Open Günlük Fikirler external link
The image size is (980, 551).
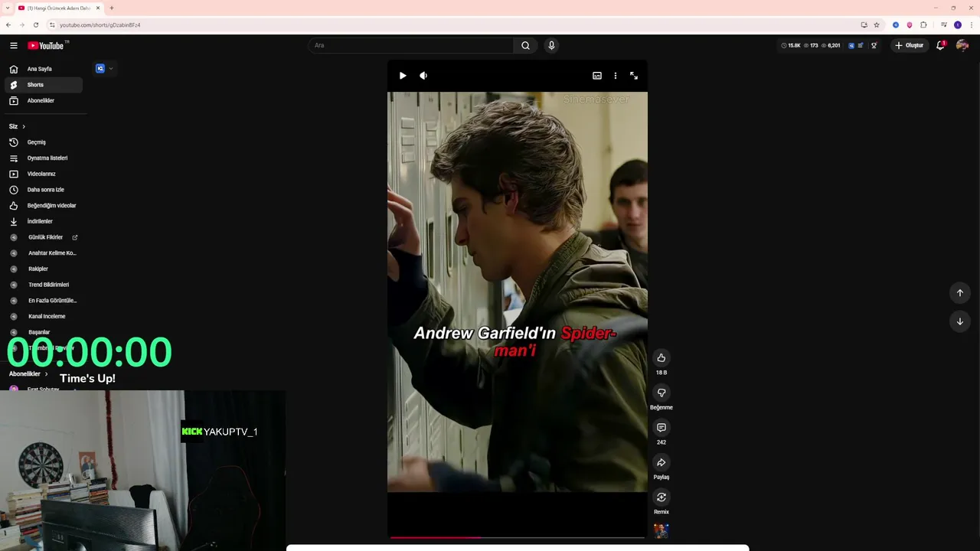click(44, 237)
